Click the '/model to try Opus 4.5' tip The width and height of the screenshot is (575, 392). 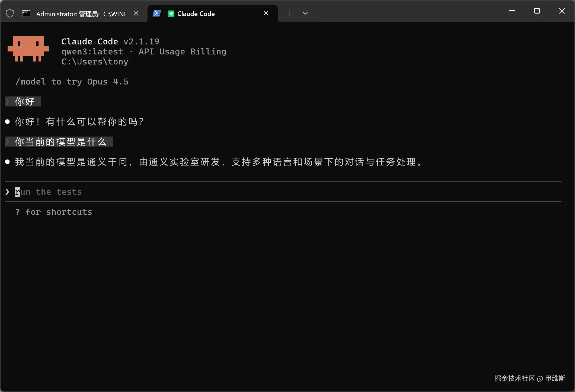[72, 82]
